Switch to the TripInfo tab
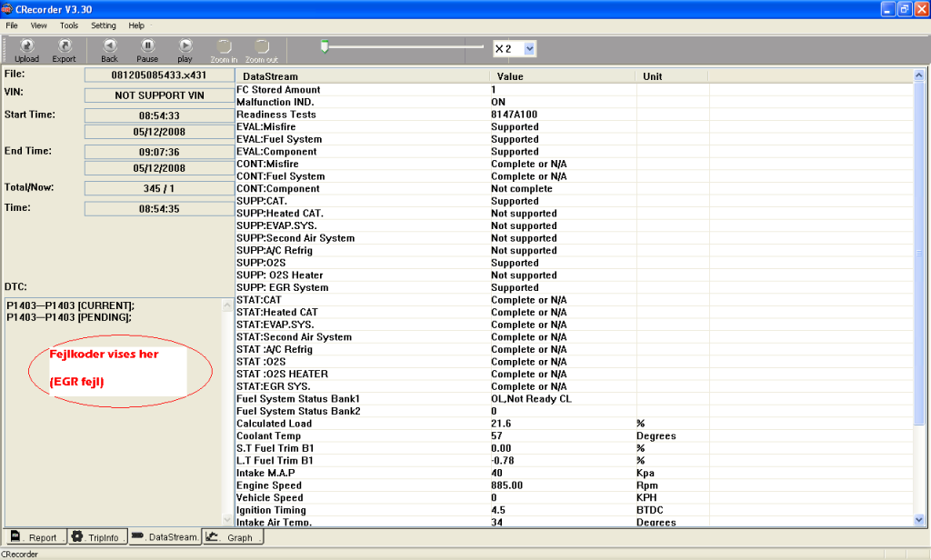This screenshot has width=931, height=560. pos(96,537)
